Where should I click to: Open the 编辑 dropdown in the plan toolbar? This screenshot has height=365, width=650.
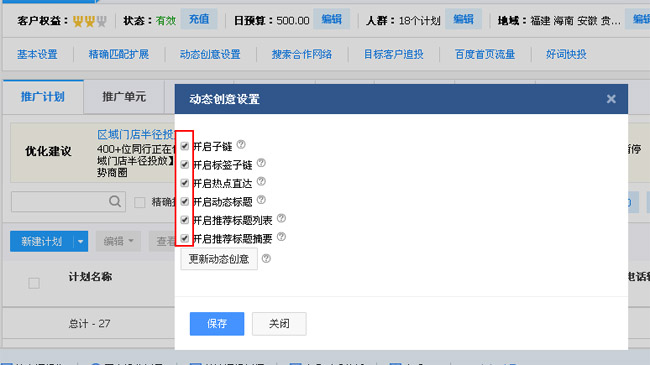(x=118, y=241)
